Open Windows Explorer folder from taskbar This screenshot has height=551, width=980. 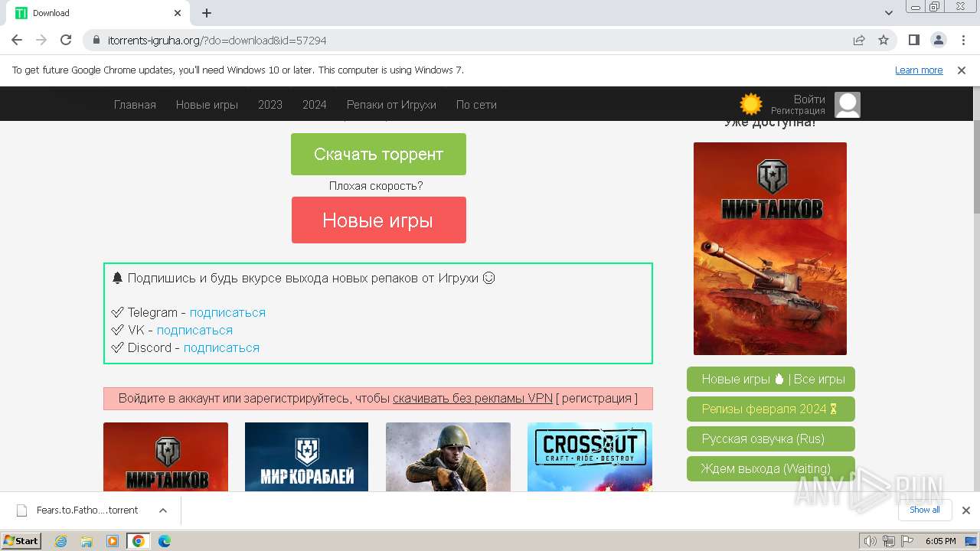point(87,541)
